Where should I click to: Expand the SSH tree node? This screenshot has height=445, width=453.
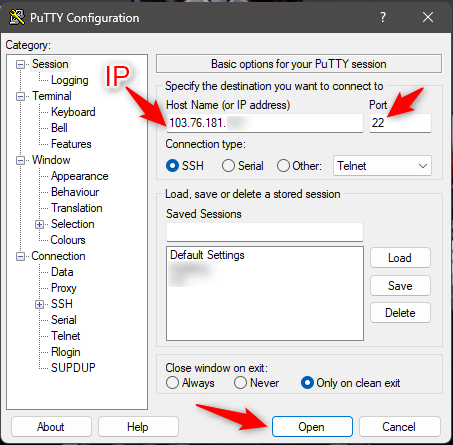tap(39, 304)
